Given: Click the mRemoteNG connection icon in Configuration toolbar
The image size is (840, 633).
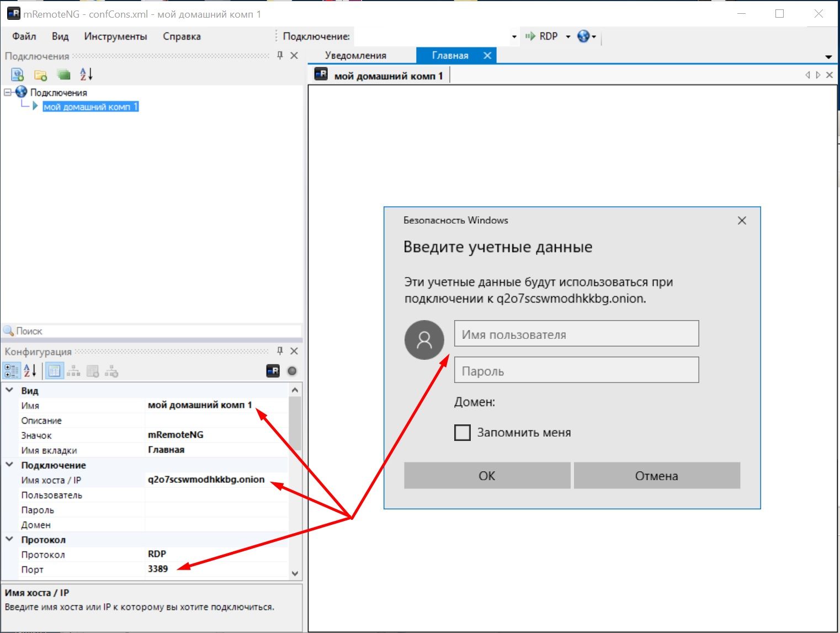Looking at the screenshot, I should point(273,371).
